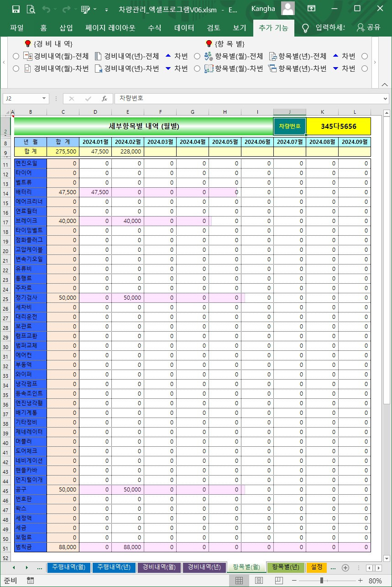Click the Kangha account profile picture
This screenshot has height=587, width=392.
point(287,9)
